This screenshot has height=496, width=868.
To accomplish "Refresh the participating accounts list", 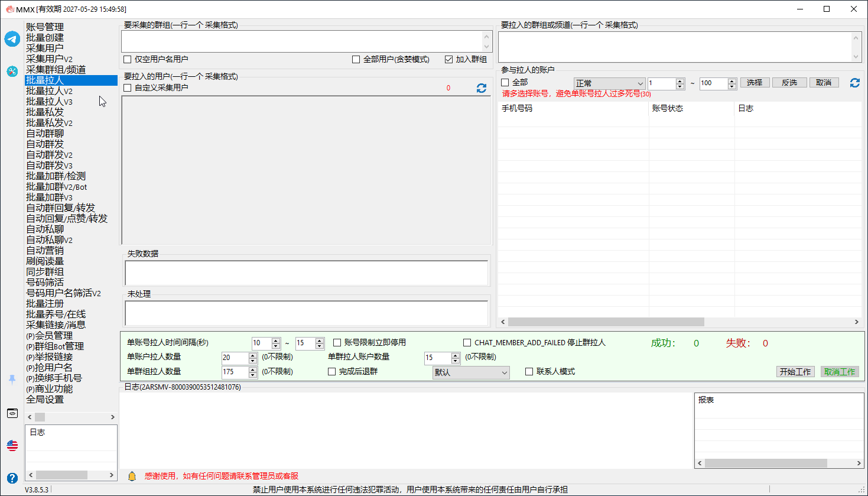I will 855,83.
